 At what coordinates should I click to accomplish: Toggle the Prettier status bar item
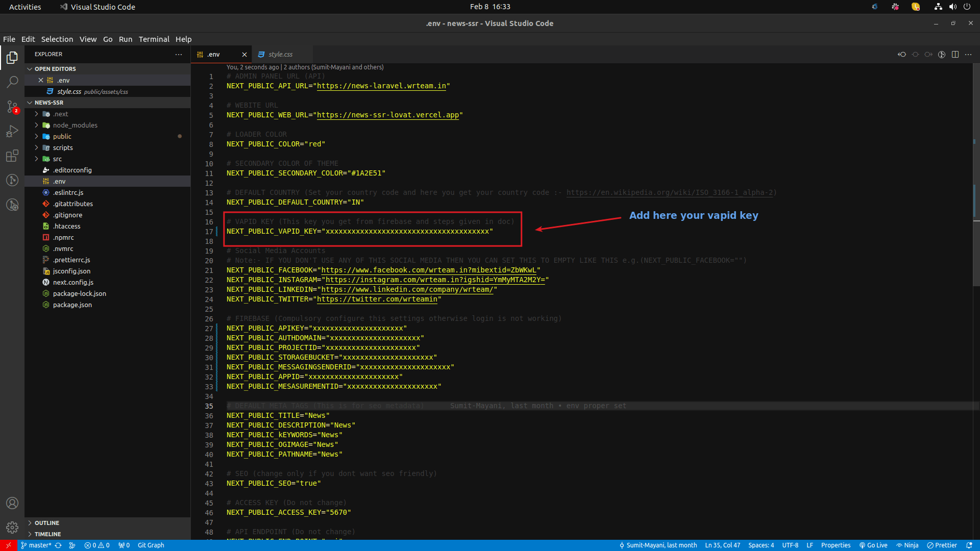tap(942, 545)
